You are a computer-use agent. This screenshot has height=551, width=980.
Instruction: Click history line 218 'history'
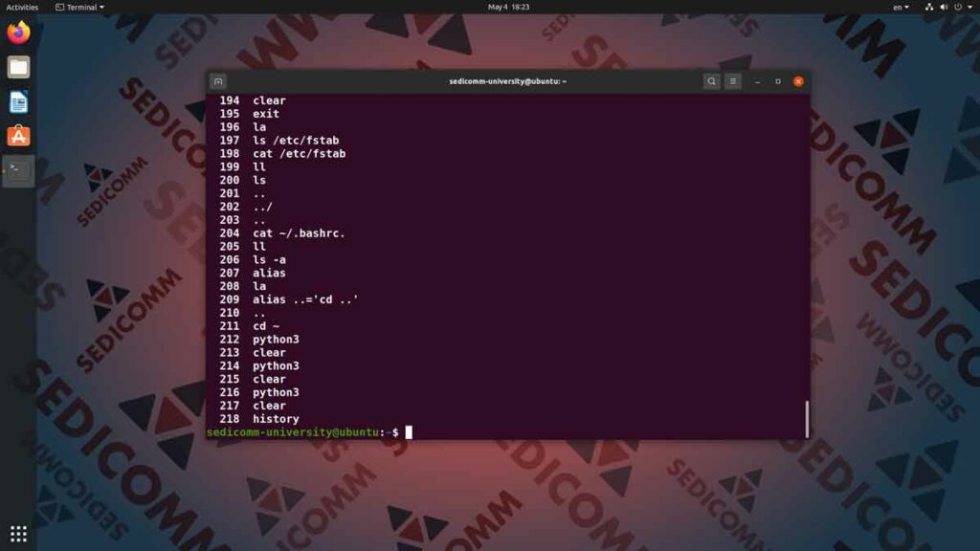click(x=259, y=419)
